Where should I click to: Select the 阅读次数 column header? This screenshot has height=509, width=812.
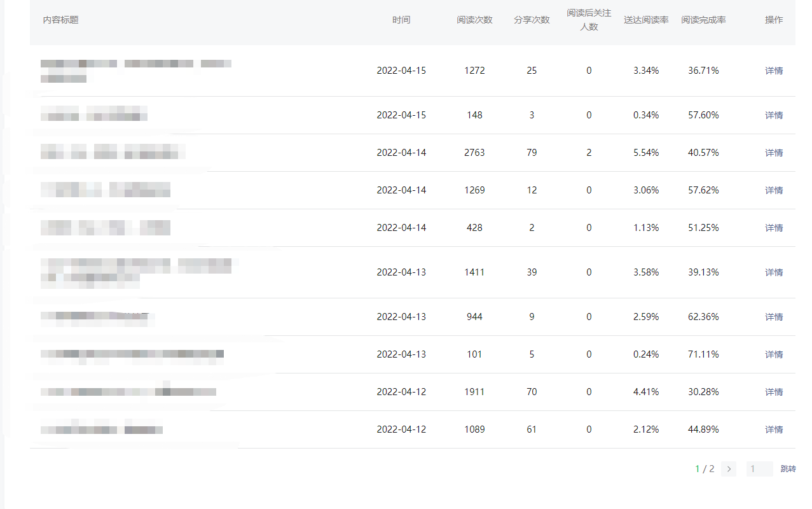474,20
